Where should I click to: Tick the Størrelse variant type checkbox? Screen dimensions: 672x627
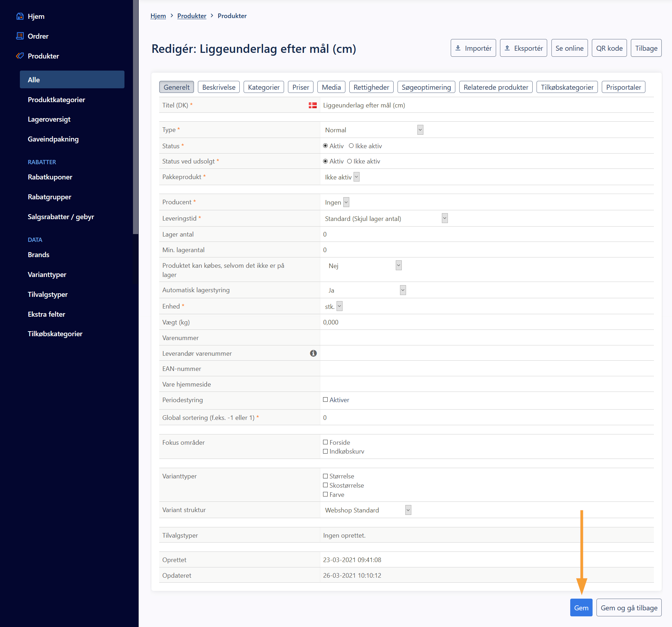click(325, 476)
